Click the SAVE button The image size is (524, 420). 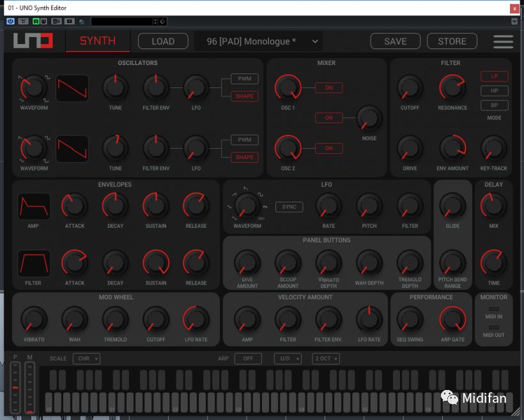tap(396, 41)
